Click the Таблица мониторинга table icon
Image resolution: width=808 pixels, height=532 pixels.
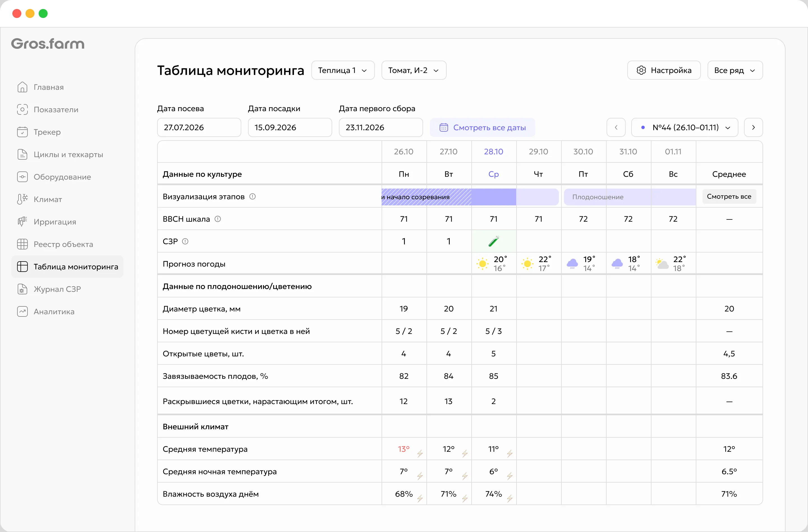pos(22,267)
